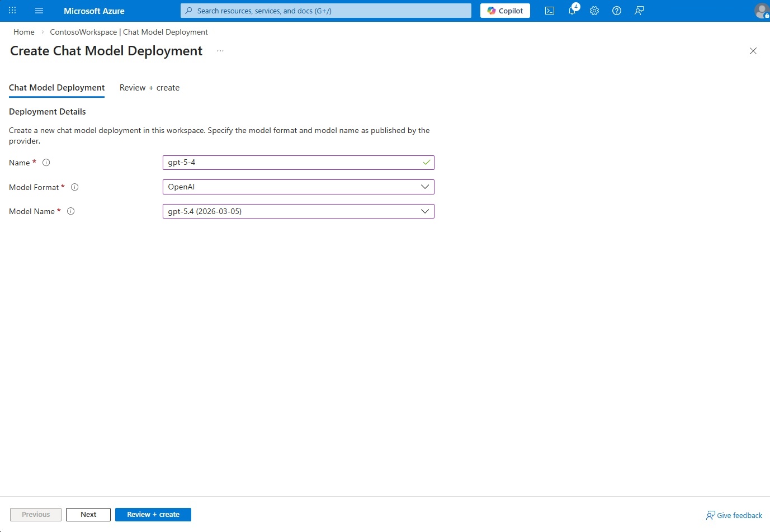Click the Next button
Image resolution: width=770 pixels, height=532 pixels.
point(88,515)
